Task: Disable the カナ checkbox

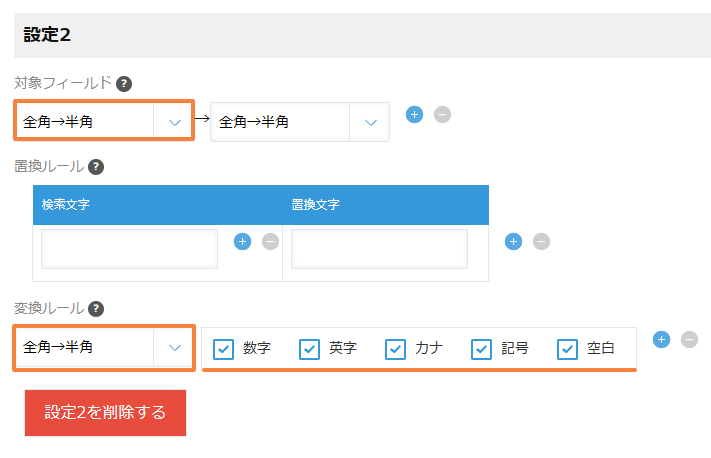Action: pyautogui.click(x=396, y=349)
